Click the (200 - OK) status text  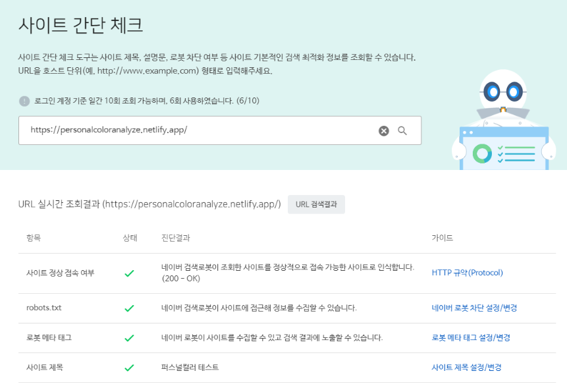click(181, 279)
